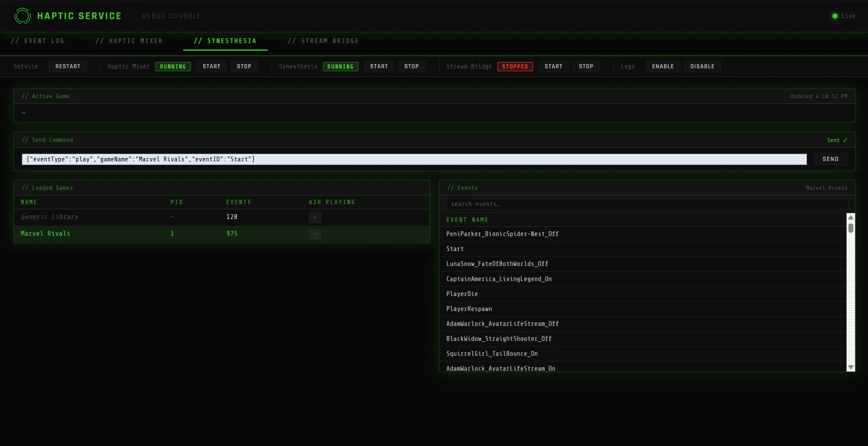Image resolution: width=868 pixels, height=446 pixels.
Task: Select the Synesthesia tab
Action: tap(225, 41)
